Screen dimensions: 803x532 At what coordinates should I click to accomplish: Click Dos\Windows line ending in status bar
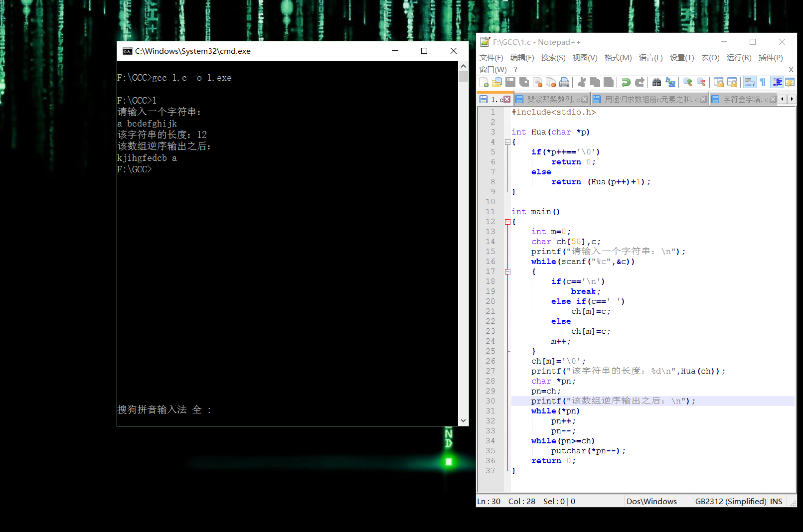[651, 501]
